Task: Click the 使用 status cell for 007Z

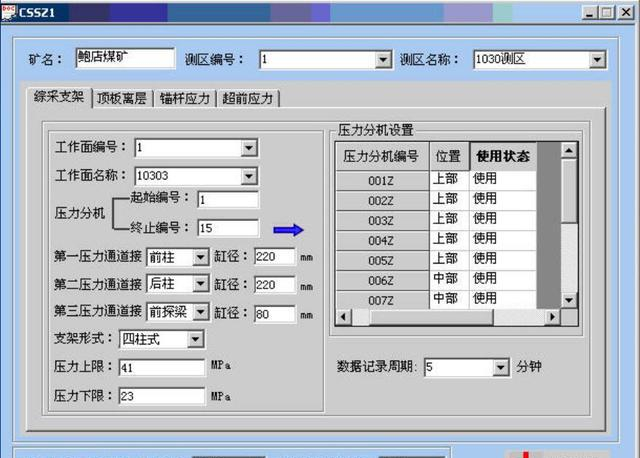Action: 502,300
